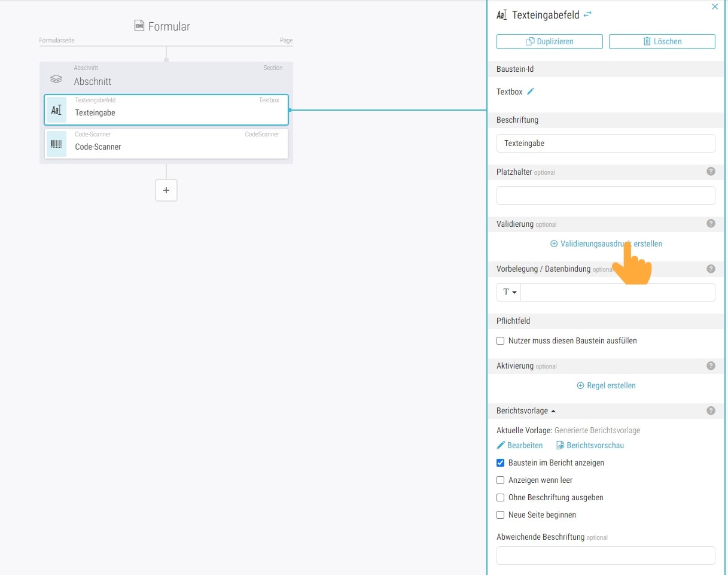The height and width of the screenshot is (575, 728).
Task: Check the Anzeigen wenn leer option
Action: (501, 480)
